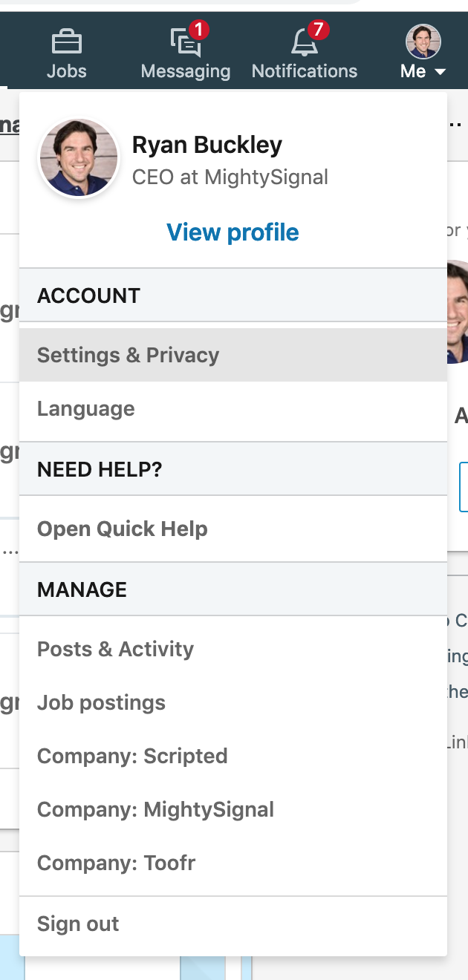Viewport: 468px width, 980px height.
Task: Select Settings & Privacy
Action: 128,355
